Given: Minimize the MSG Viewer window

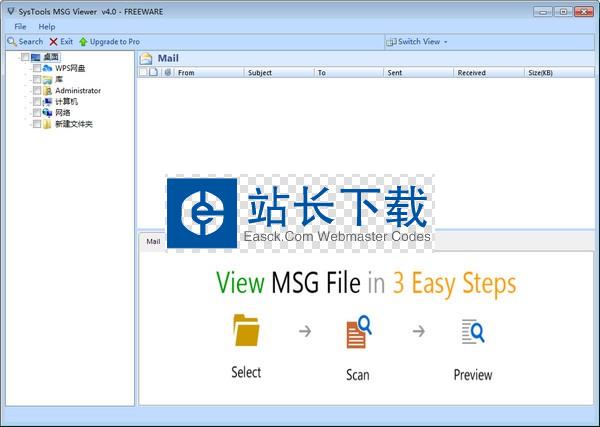Looking at the screenshot, I should (543, 12).
